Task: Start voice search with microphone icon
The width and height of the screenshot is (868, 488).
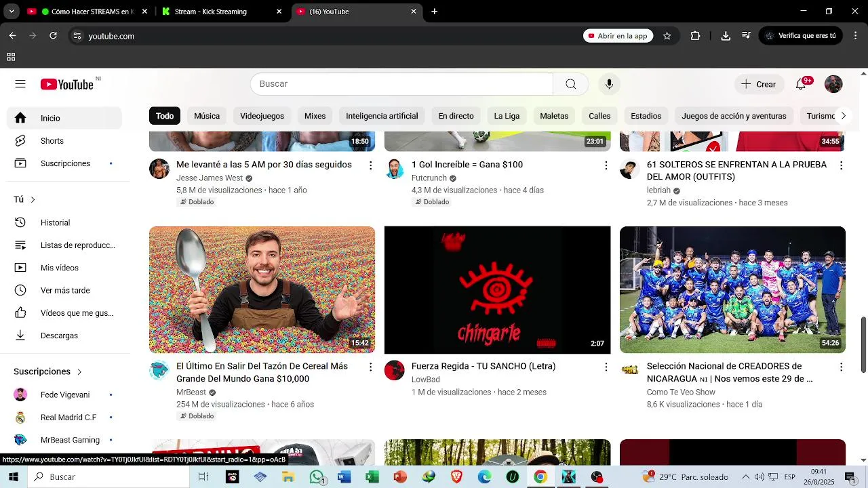Action: tap(609, 84)
